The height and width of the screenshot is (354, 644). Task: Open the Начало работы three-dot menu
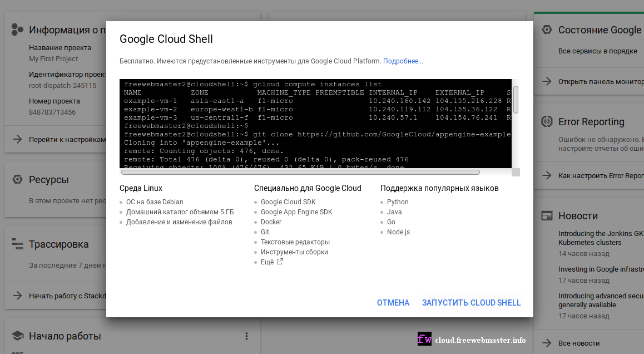coord(246,336)
